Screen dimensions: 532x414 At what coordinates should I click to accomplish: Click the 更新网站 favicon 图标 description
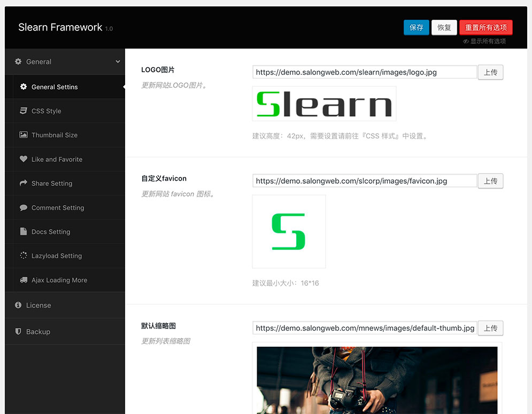coord(178,194)
